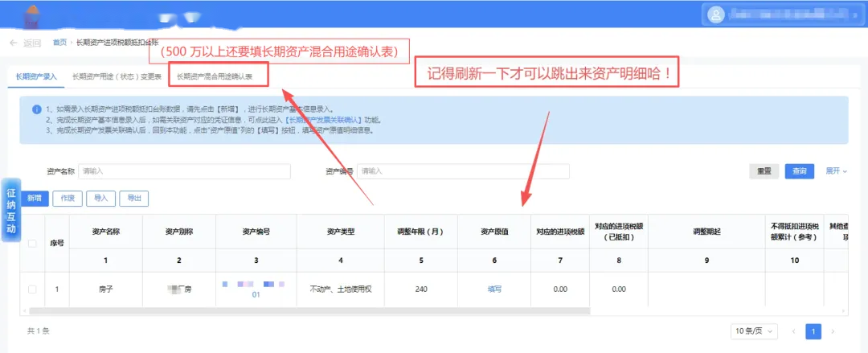Viewport: 868px width, 353px height.
Task: Switch to 长期资产用途（状态）变更表 tab
Action: [x=117, y=76]
